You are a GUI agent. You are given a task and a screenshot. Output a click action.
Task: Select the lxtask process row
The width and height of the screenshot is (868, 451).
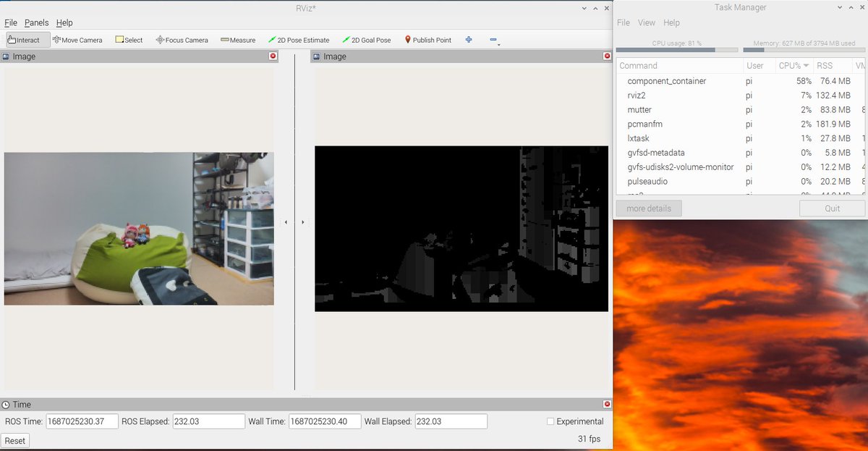[741, 138]
